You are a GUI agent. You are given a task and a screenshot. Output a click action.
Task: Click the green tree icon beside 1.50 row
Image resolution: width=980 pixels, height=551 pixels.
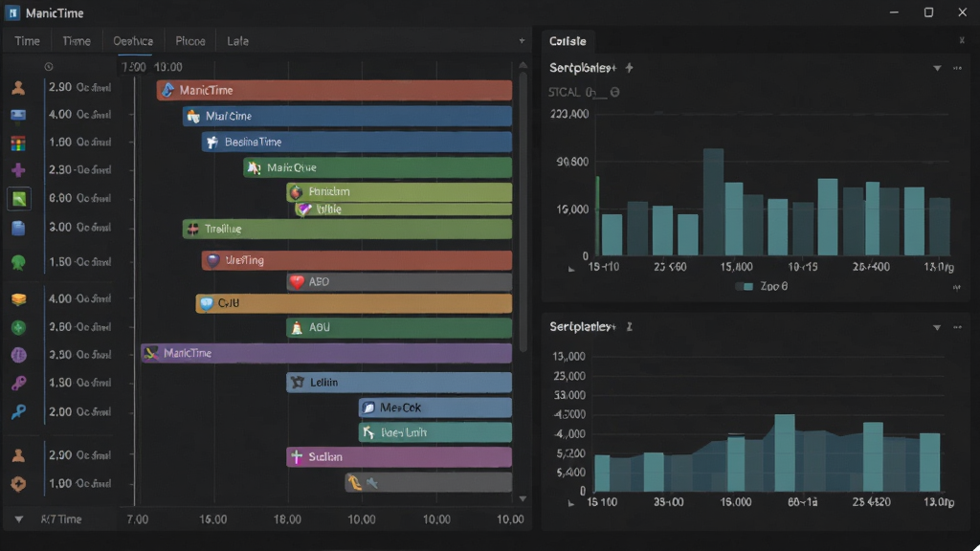[x=18, y=262]
